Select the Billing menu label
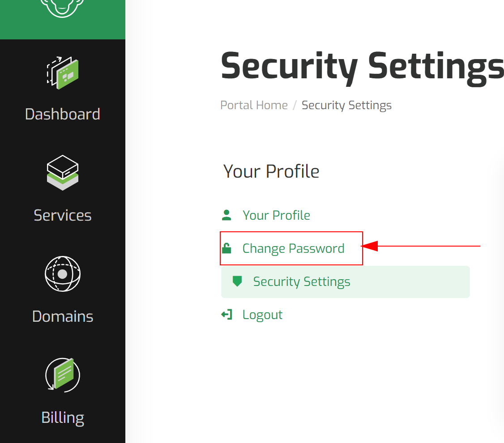This screenshot has width=504, height=443. pos(63,417)
